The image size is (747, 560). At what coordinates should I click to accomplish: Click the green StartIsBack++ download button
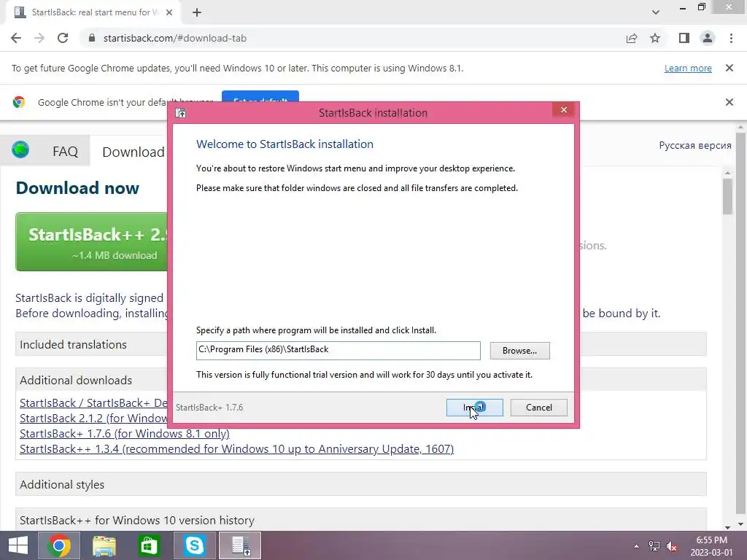click(92, 242)
